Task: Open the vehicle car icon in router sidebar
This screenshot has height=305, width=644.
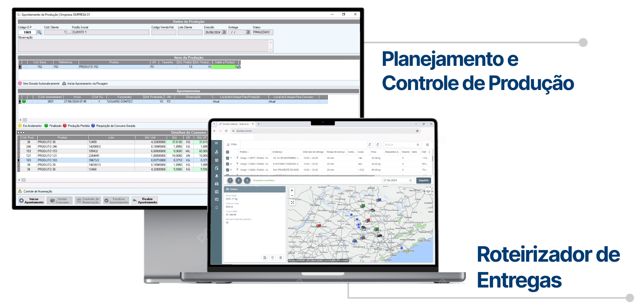Action: pos(216,184)
